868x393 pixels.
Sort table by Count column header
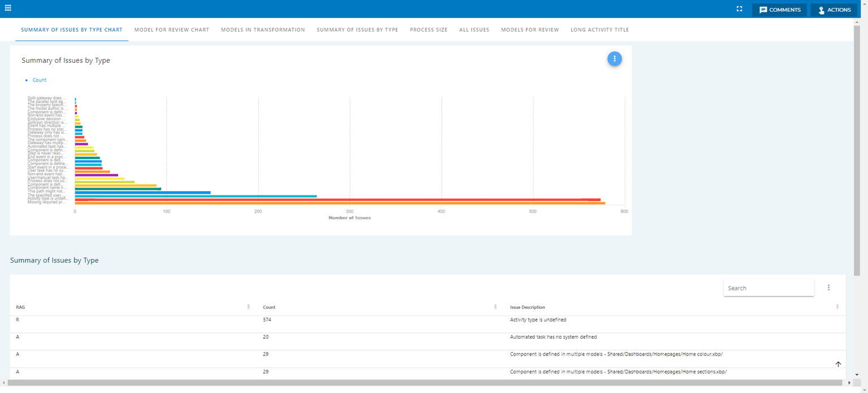coord(269,308)
